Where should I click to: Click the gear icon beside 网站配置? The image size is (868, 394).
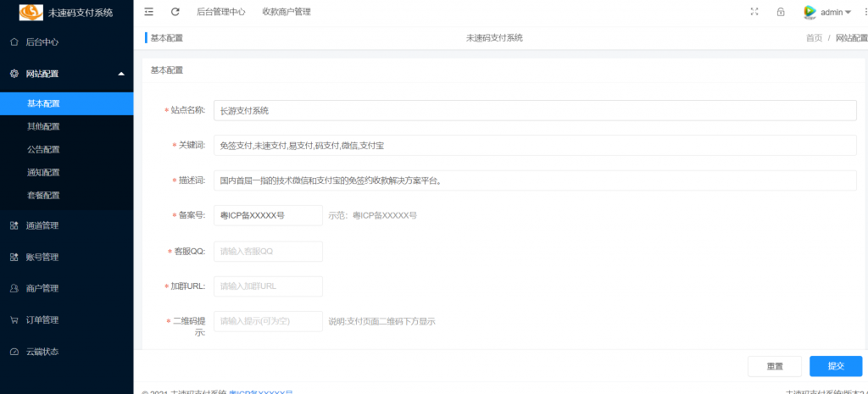coord(14,74)
